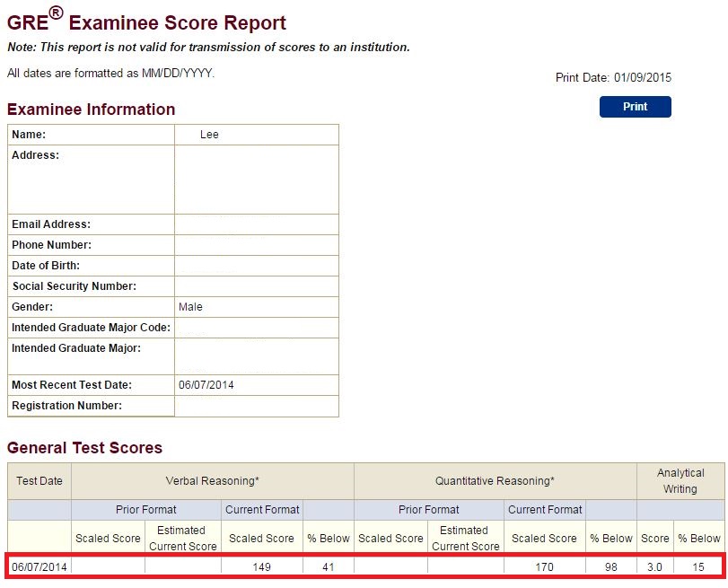
Task: Click the Most Recent Test Date value 06/07/2014
Action: 206,385
